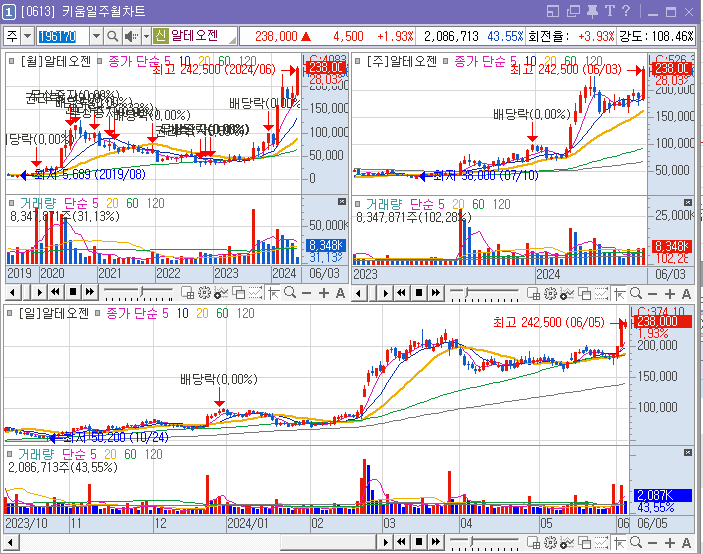Click monthly chart dotted range line icon
The width and height of the screenshot is (703, 554).
point(256,293)
